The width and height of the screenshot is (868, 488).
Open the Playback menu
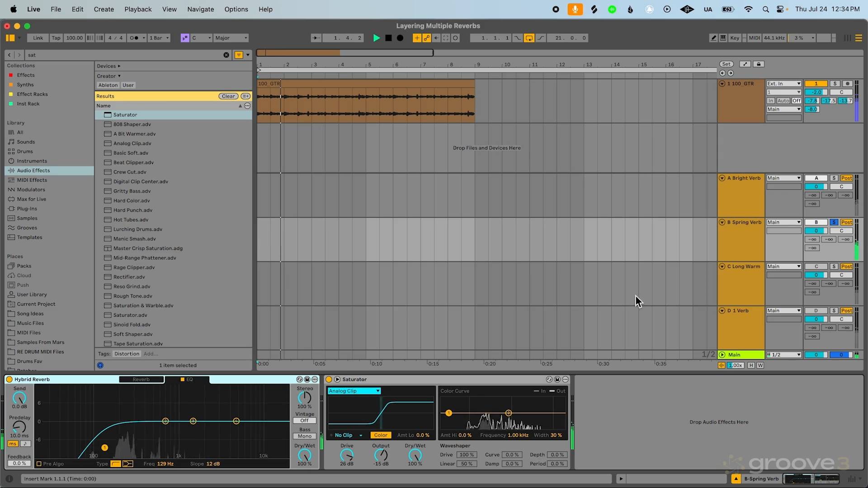click(138, 9)
